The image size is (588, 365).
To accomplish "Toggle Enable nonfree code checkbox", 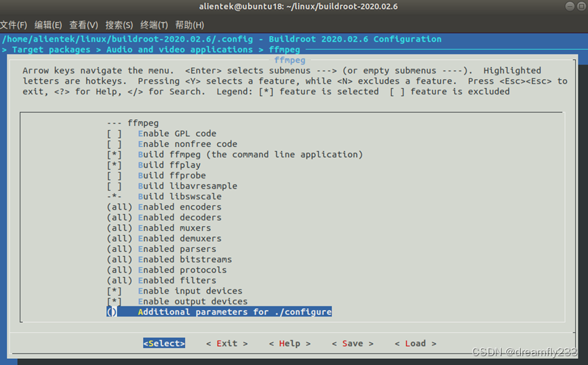I will (x=172, y=144).
